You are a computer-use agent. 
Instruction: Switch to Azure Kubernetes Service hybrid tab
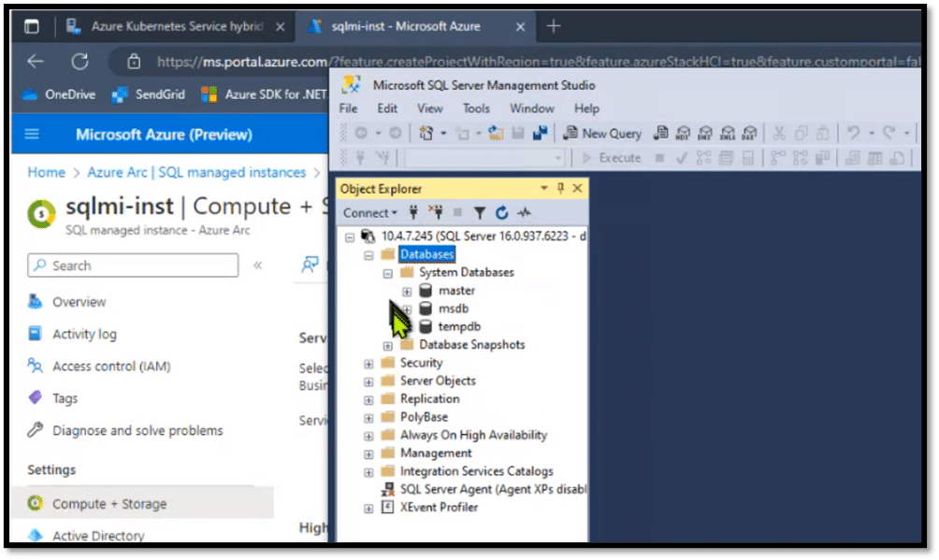pos(174,26)
